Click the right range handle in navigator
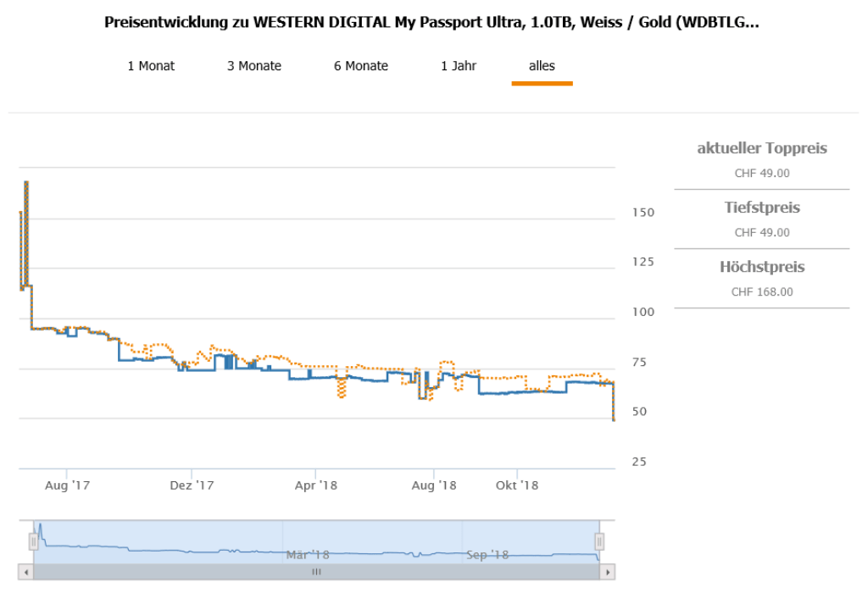 click(x=599, y=541)
